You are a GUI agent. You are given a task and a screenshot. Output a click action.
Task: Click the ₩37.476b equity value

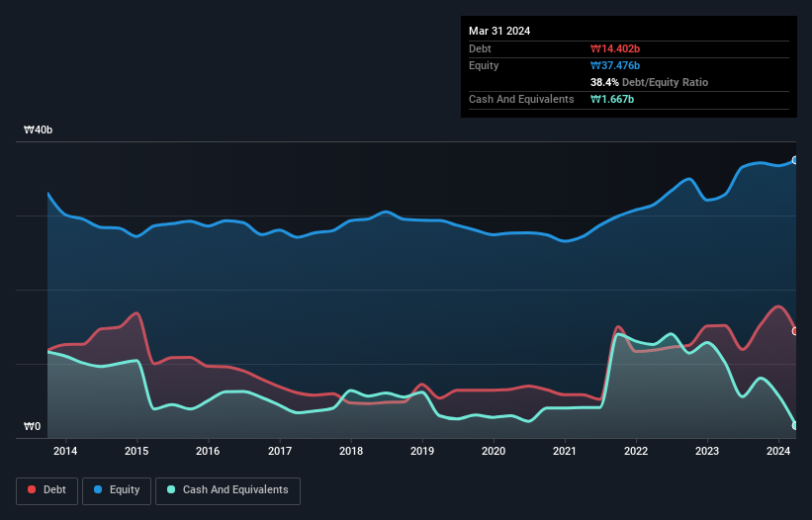pyautogui.click(x=615, y=65)
